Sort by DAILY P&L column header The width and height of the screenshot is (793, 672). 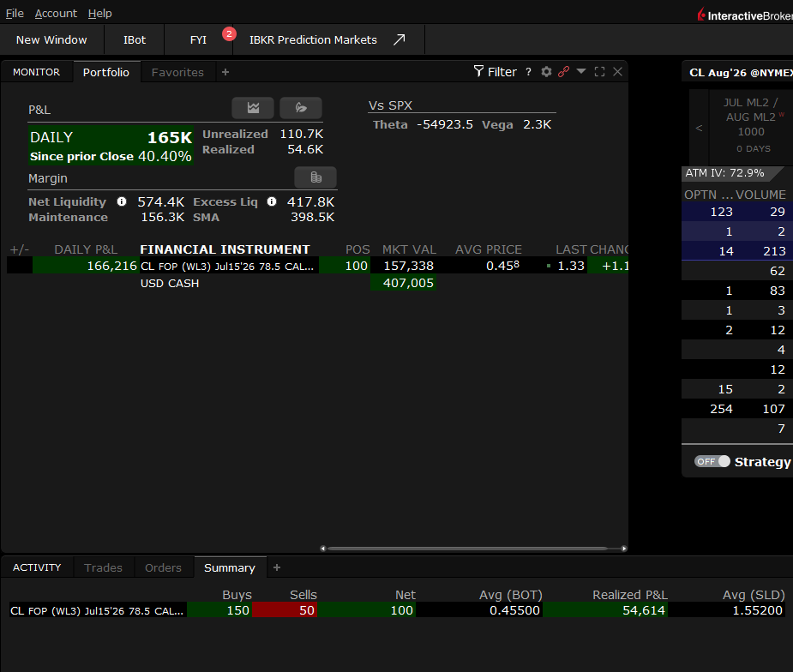[86, 249]
